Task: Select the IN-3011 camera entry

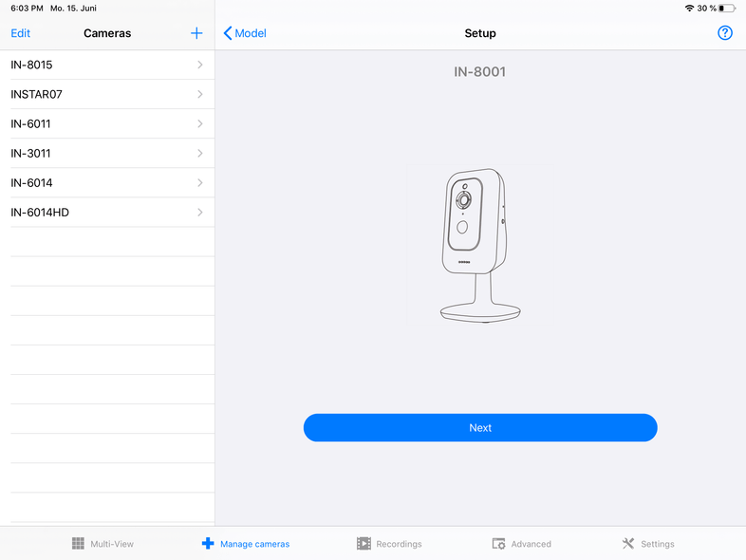Action: click(104, 153)
